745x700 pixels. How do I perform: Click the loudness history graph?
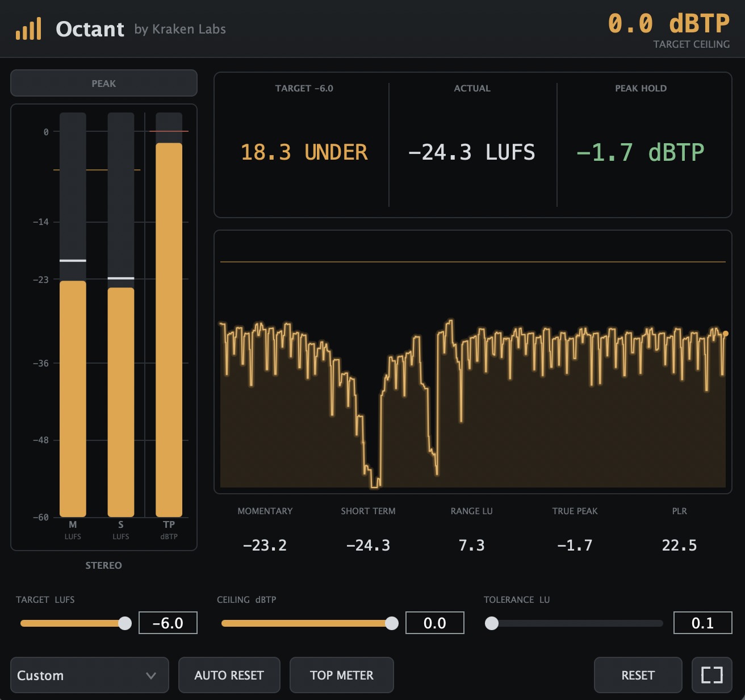[x=473, y=362]
